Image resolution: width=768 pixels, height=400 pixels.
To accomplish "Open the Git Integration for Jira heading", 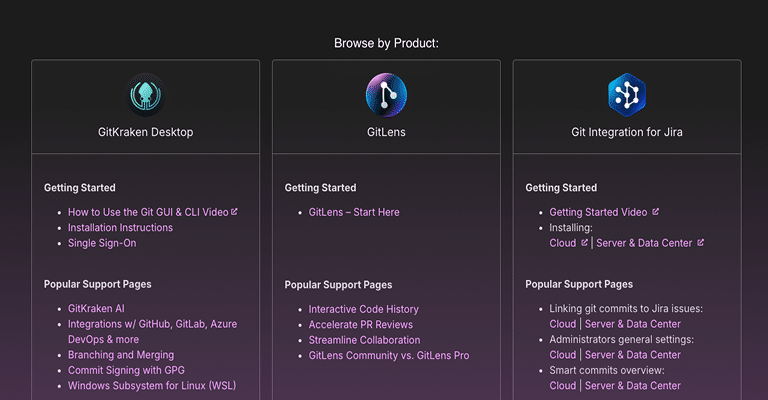I will pyautogui.click(x=627, y=132).
